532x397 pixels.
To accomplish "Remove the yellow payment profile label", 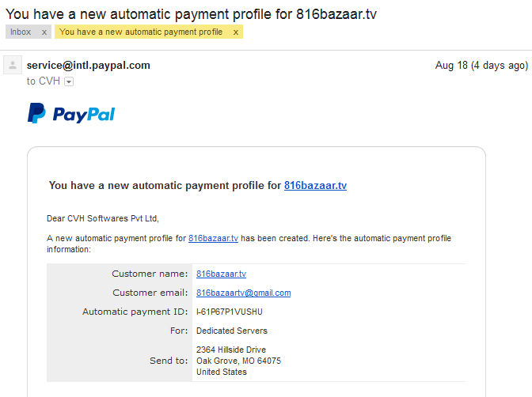I will point(236,32).
